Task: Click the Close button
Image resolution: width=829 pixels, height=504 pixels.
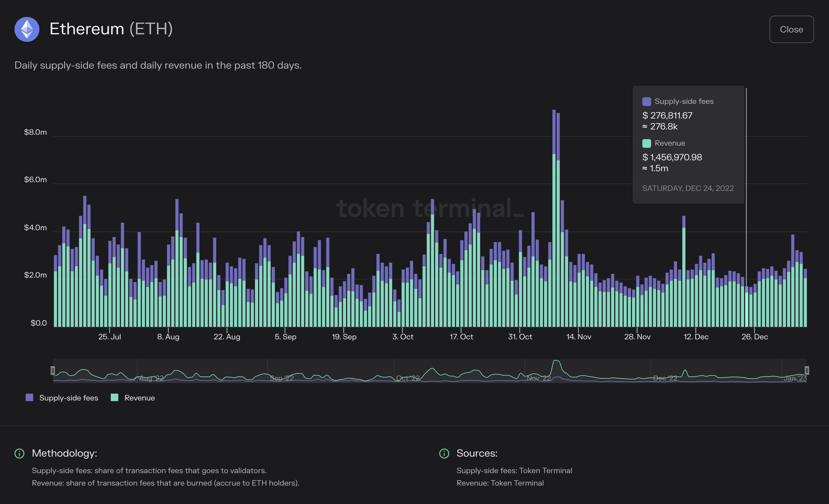Action: [x=791, y=29]
